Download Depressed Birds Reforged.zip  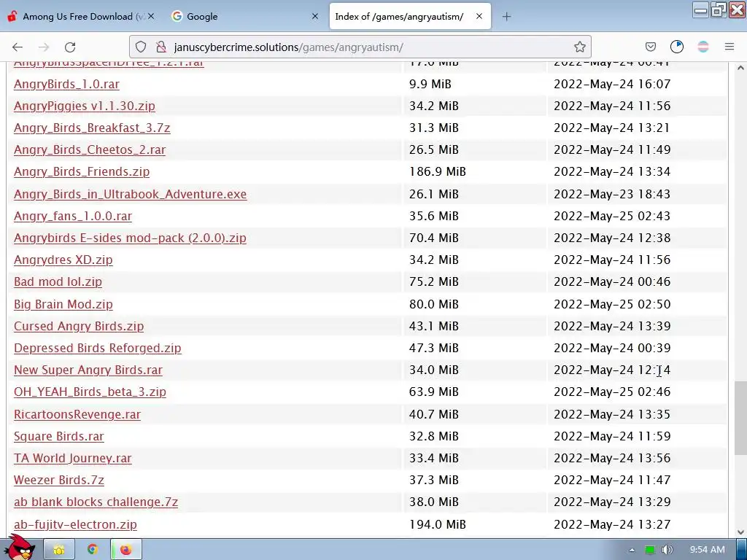[98, 348]
